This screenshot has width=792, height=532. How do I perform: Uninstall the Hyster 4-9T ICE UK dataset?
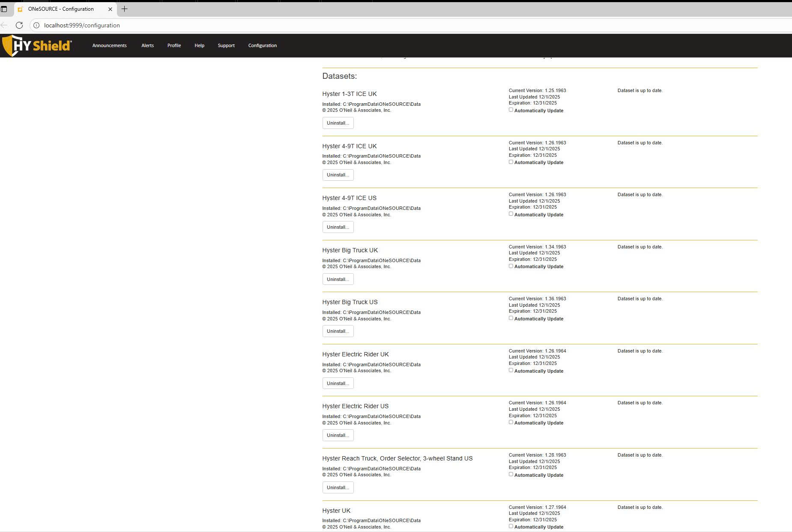tap(338, 175)
